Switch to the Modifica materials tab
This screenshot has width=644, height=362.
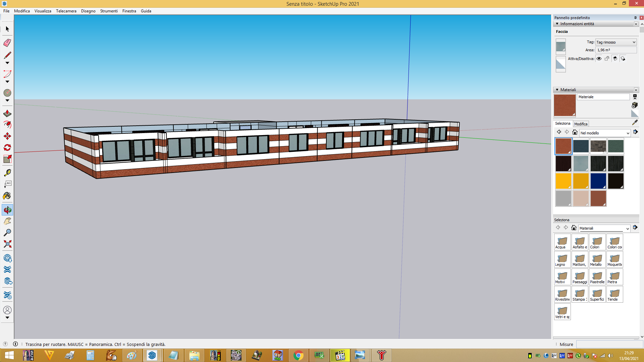[x=581, y=124]
